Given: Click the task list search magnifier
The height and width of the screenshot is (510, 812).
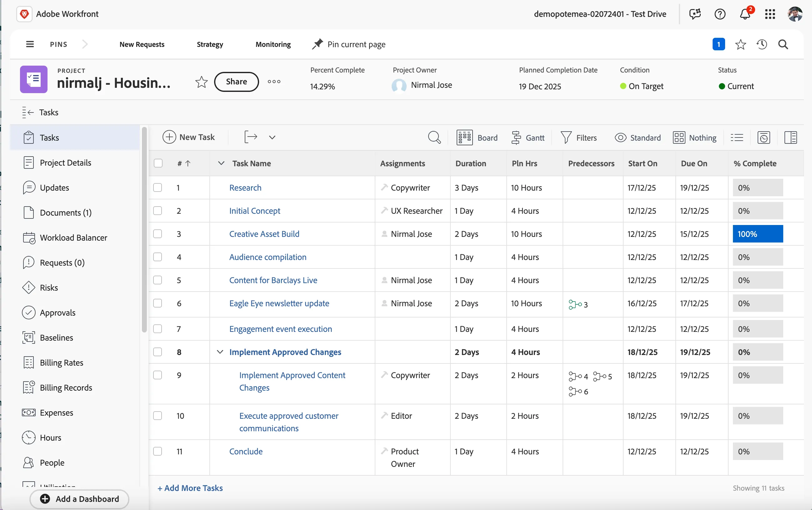Looking at the screenshot, I should (434, 137).
